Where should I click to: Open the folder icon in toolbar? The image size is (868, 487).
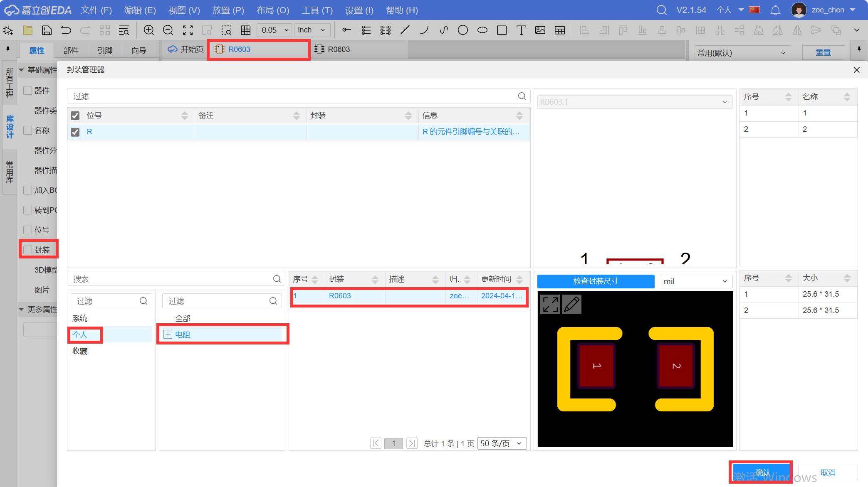pyautogui.click(x=27, y=30)
